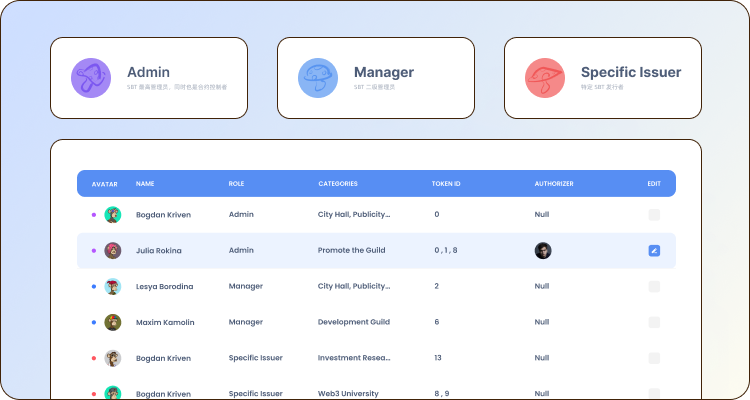Sort by the ROLE column header
Screen dimensions: 750x400
[x=236, y=184]
